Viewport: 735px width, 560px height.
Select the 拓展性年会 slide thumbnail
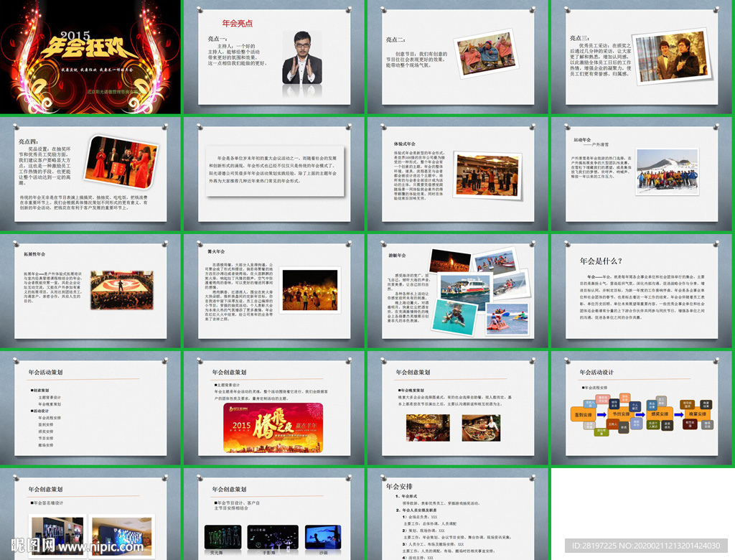(90, 291)
